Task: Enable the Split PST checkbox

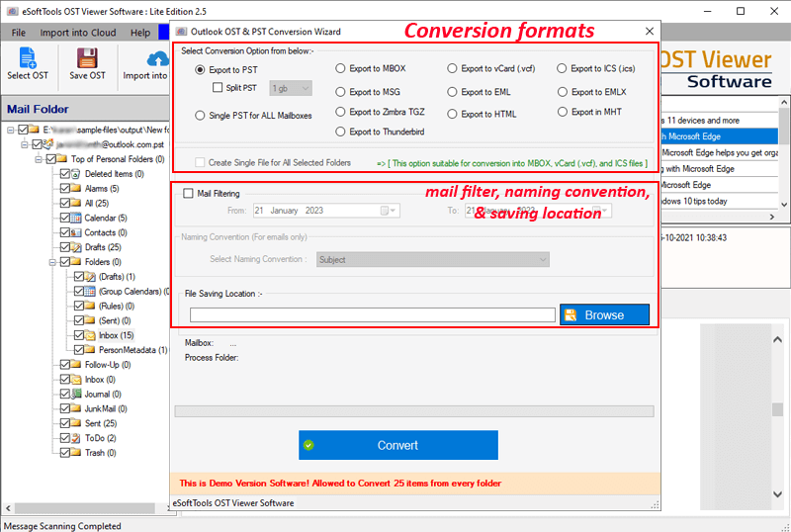Action: tap(218, 87)
